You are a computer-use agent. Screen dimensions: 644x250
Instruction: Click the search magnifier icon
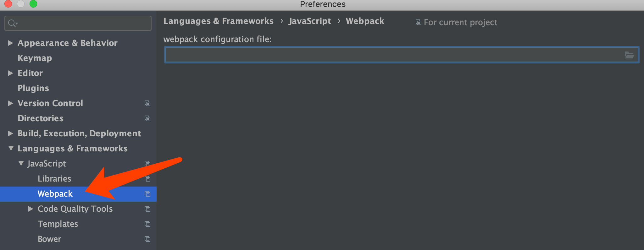tap(12, 23)
